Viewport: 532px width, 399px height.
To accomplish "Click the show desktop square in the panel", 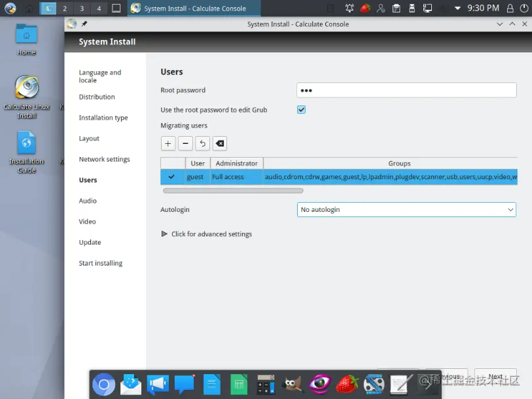I will [x=116, y=8].
